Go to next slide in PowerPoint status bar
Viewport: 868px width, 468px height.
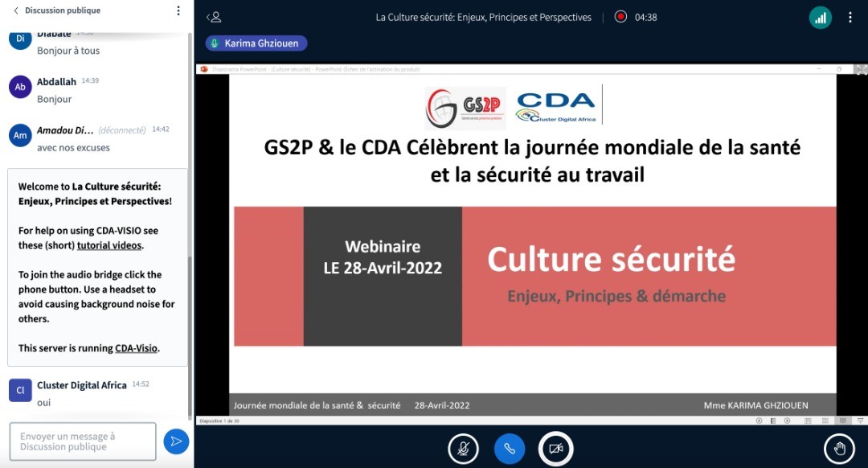point(787,421)
